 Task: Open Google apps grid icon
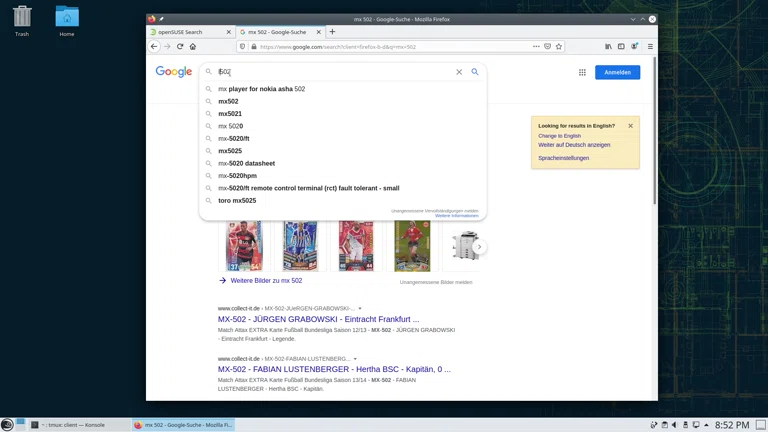(x=582, y=72)
